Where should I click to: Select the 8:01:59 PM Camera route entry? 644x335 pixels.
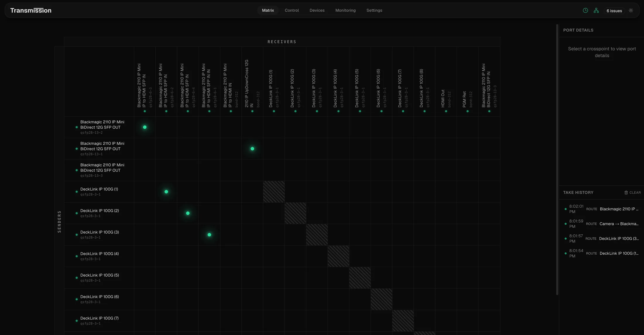coord(602,224)
